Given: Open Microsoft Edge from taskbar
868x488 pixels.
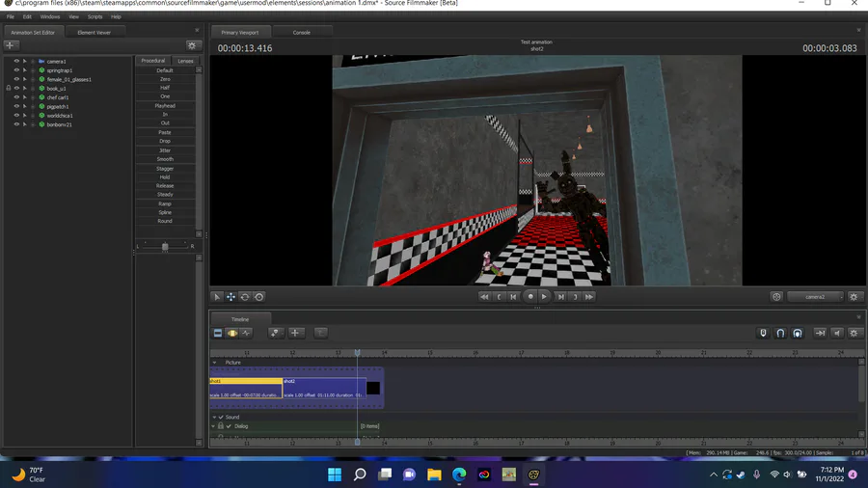Looking at the screenshot, I should pos(459,474).
